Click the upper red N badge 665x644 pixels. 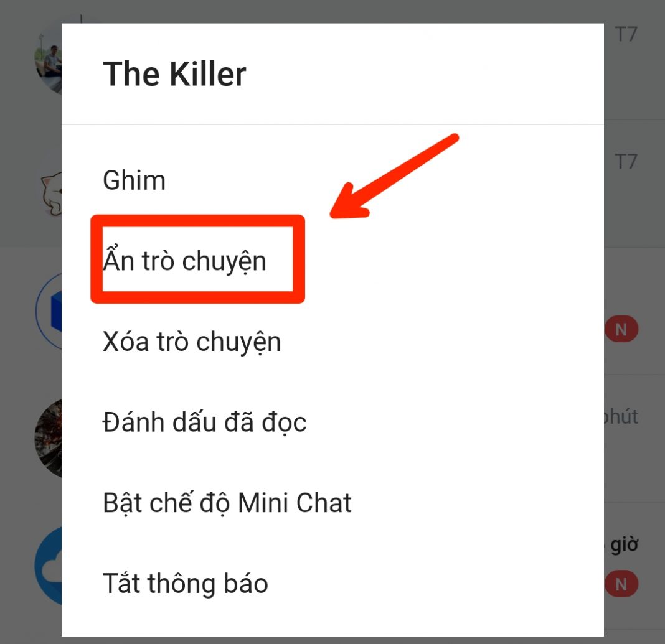pos(621,329)
